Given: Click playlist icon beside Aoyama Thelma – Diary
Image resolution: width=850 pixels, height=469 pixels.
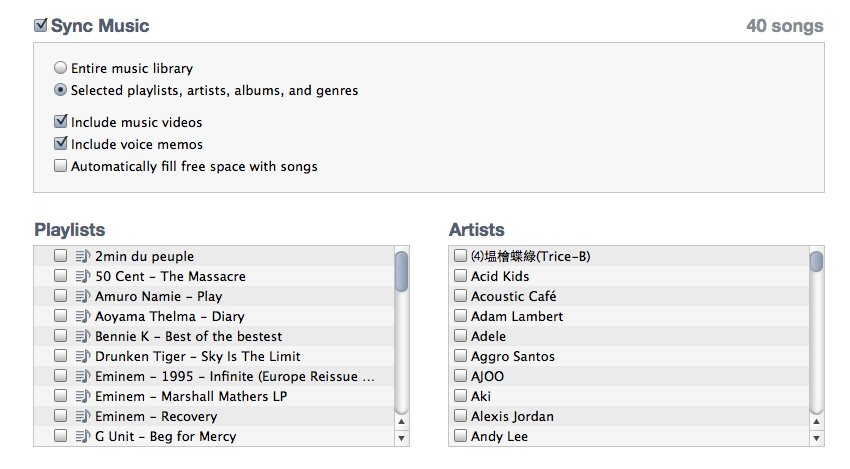Looking at the screenshot, I should [x=82, y=316].
